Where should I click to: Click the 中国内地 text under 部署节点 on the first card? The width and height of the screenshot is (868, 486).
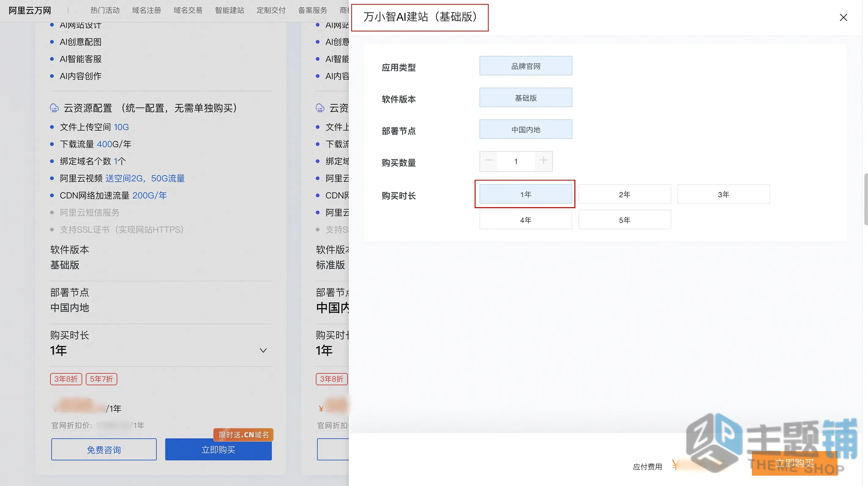[x=69, y=308]
